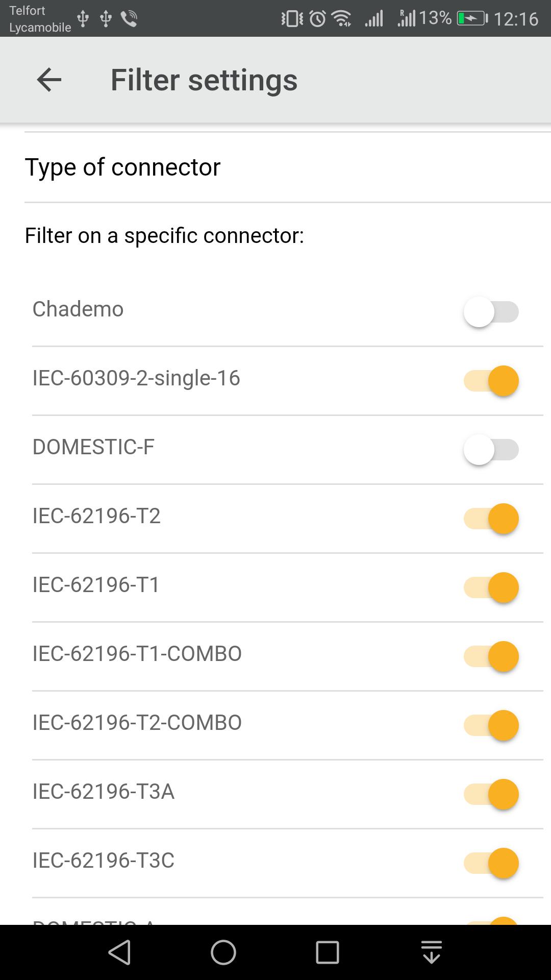Open recent apps square button

point(328,952)
